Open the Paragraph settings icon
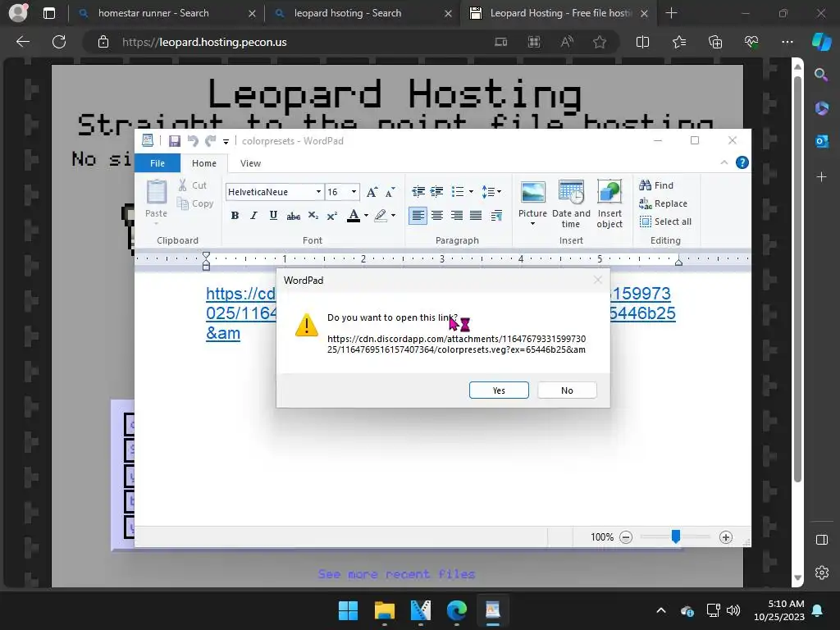This screenshot has width=840, height=630. (x=496, y=216)
